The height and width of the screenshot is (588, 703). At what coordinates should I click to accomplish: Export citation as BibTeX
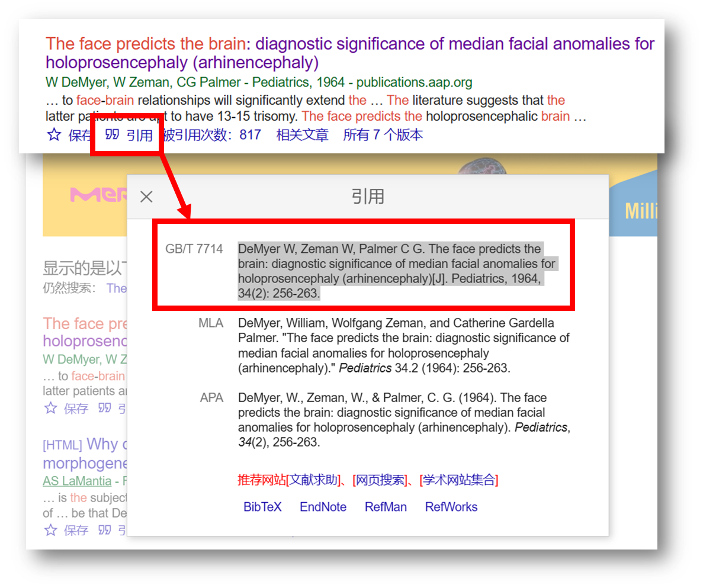tap(262, 507)
